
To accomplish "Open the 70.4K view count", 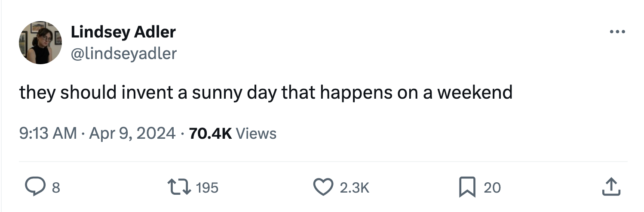I will pos(211,134).
